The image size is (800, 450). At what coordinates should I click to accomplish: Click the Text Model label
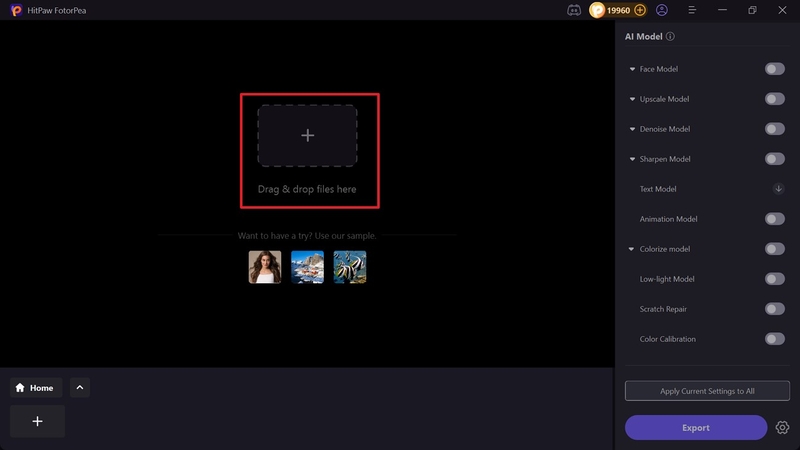tap(658, 189)
